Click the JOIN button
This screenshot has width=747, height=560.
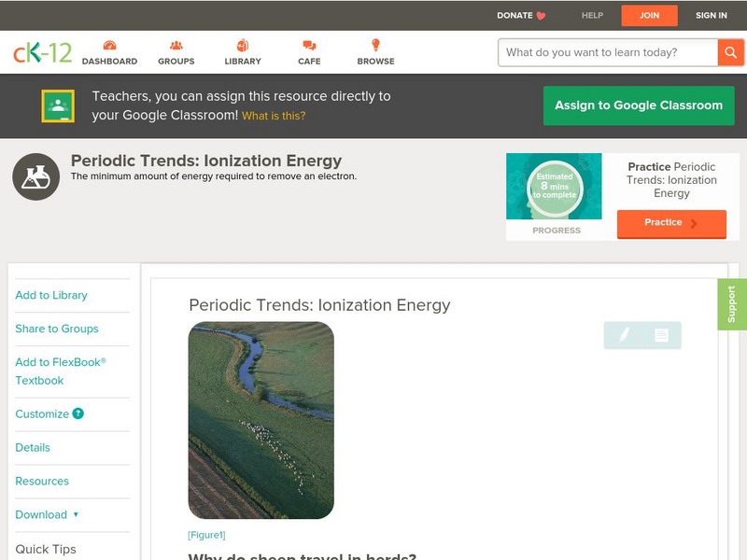point(649,16)
